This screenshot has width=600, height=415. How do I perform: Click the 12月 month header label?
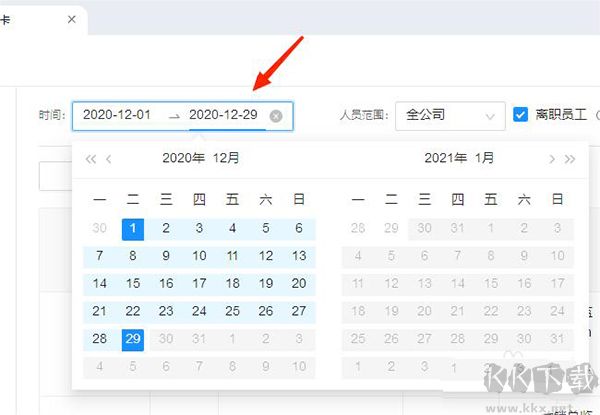(x=226, y=158)
